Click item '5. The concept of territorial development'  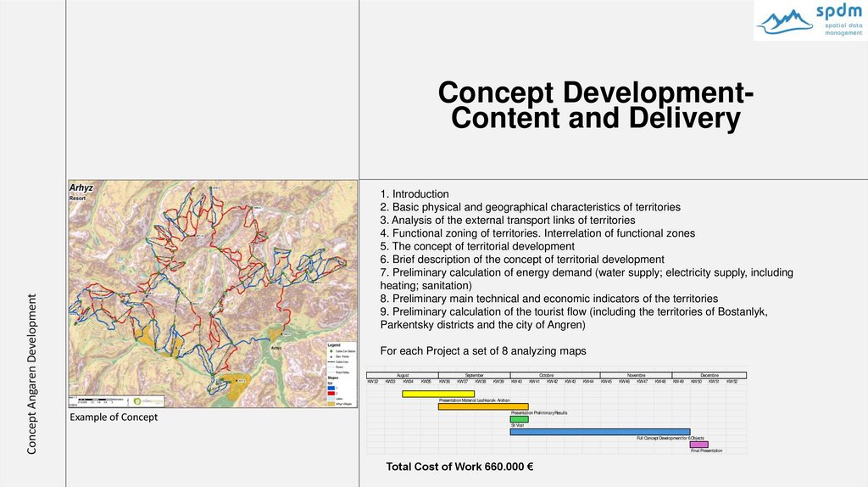477,247
